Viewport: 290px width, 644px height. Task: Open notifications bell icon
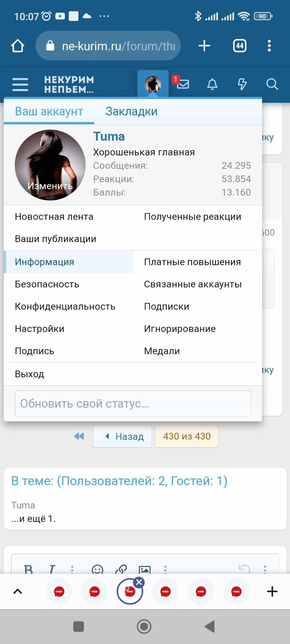click(x=212, y=84)
